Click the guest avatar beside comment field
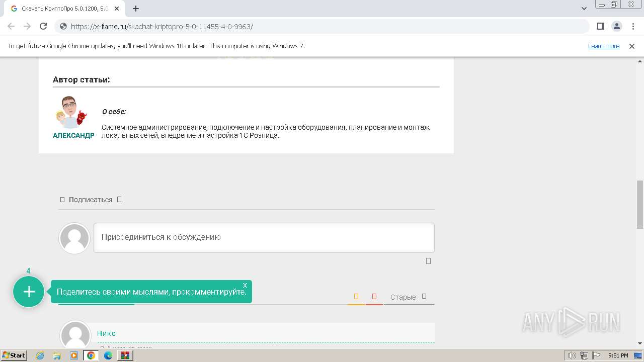This screenshot has width=644, height=362. (74, 238)
